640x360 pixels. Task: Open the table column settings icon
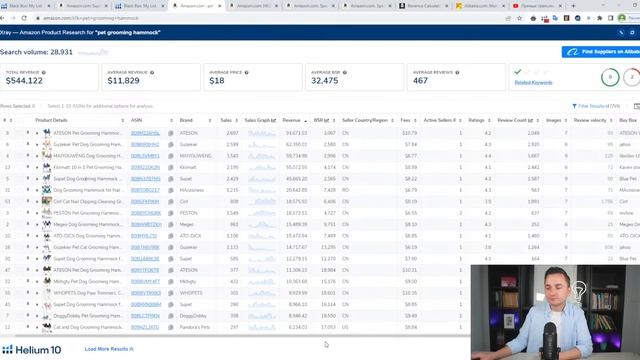[x=637, y=106]
